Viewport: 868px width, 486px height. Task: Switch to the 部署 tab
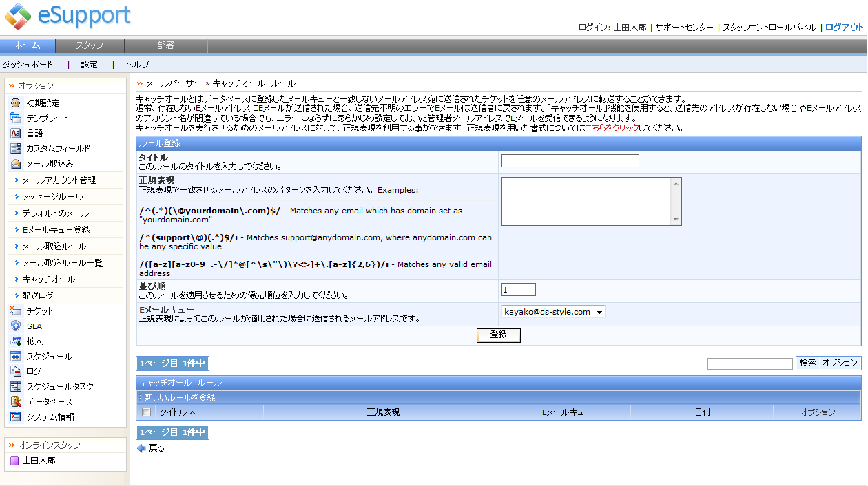(165, 45)
